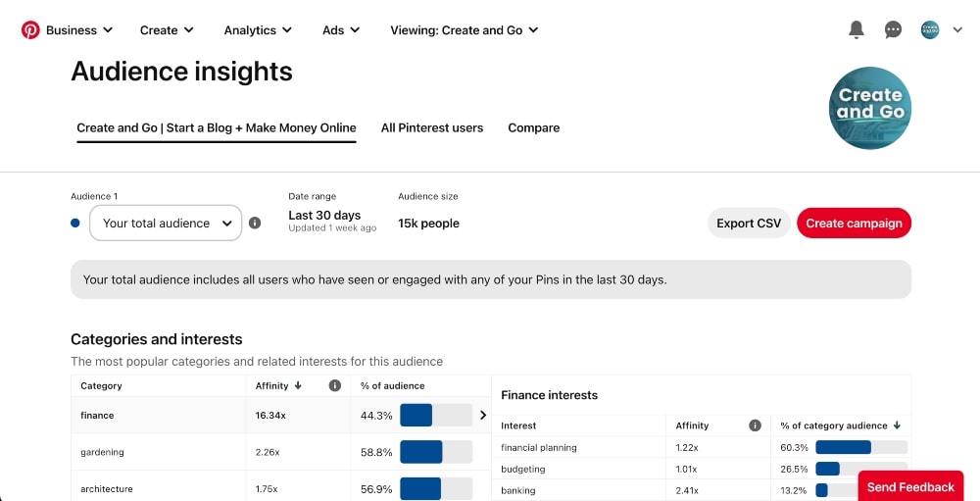Sort by % of category audience arrow
The width and height of the screenshot is (980, 501).
click(897, 426)
